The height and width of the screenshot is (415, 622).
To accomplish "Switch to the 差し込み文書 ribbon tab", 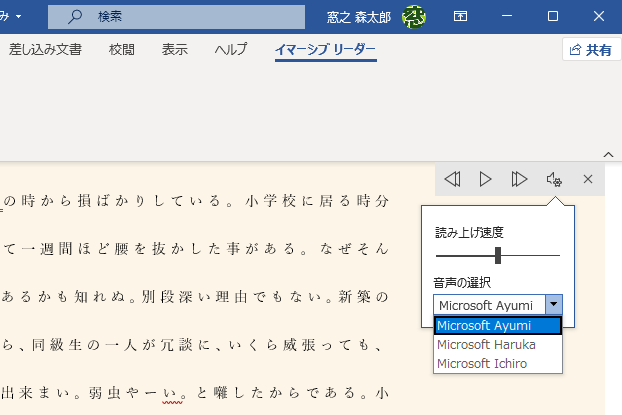I will click(45, 50).
